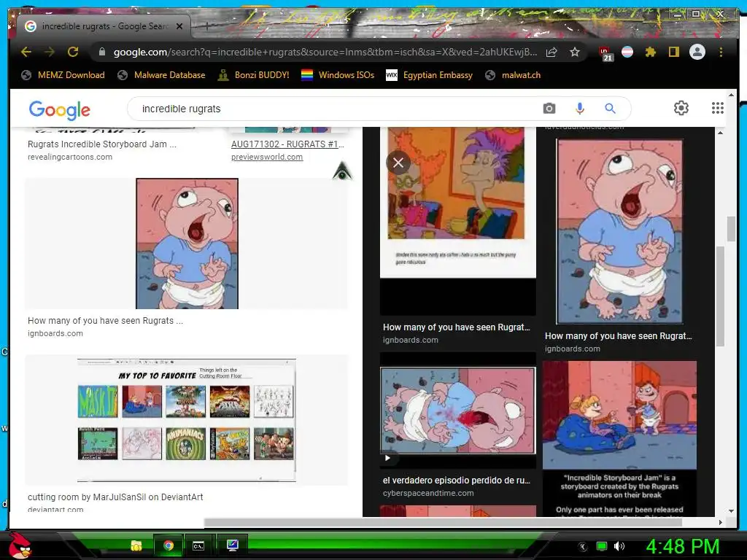Open uBlock extension with 21 badge
The image size is (747, 560).
[x=605, y=52]
